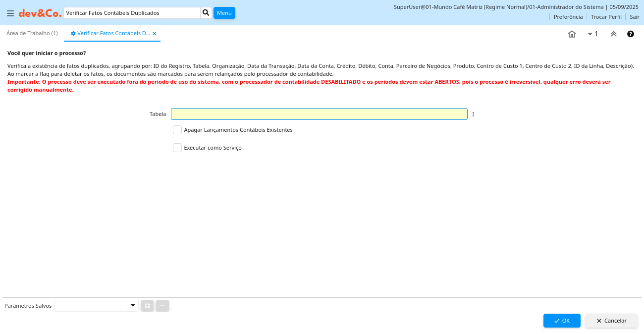Image resolution: width=644 pixels, height=334 pixels.
Task: Focus the Tabela input field
Action: coord(319,114)
